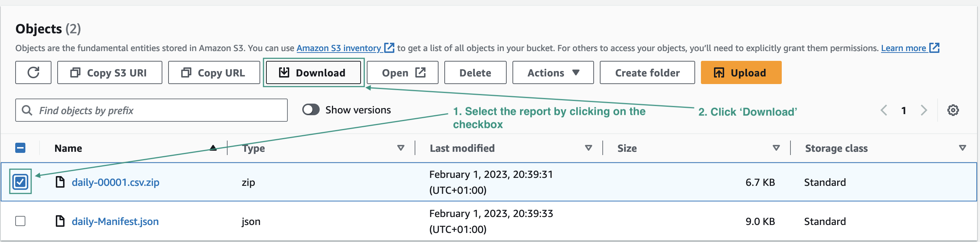Click the Objects (2) heading

point(48,29)
